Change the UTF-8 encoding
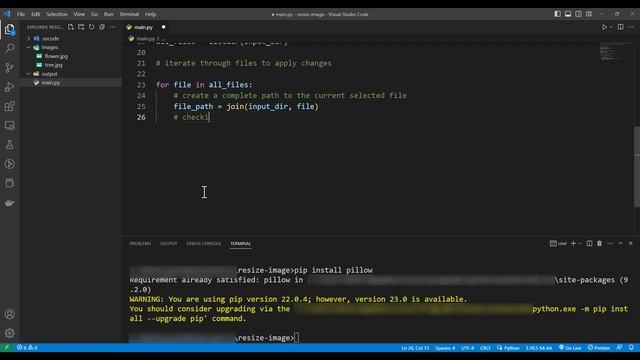Image resolution: width=640 pixels, height=360 pixels. [467, 348]
